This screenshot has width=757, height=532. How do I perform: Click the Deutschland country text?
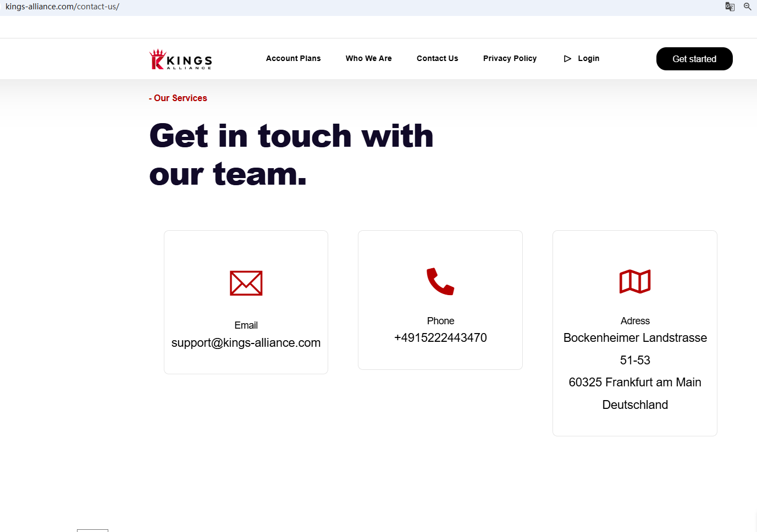(635, 405)
